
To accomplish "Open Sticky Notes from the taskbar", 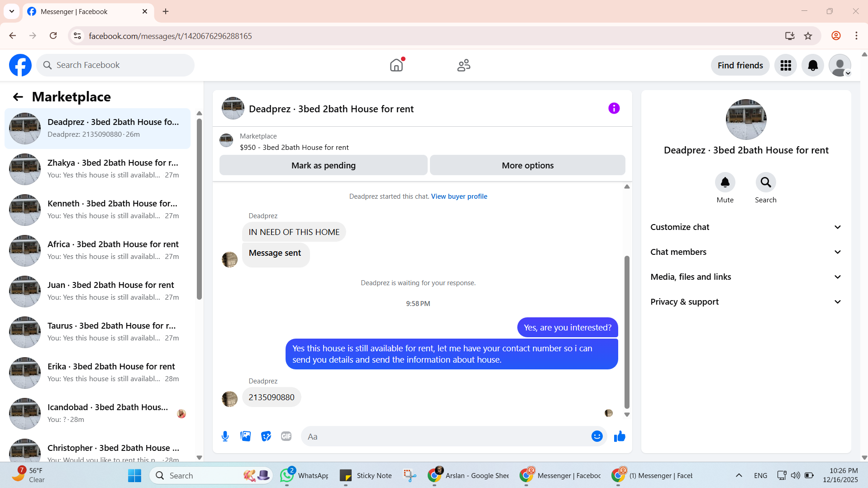I will pyautogui.click(x=366, y=475).
